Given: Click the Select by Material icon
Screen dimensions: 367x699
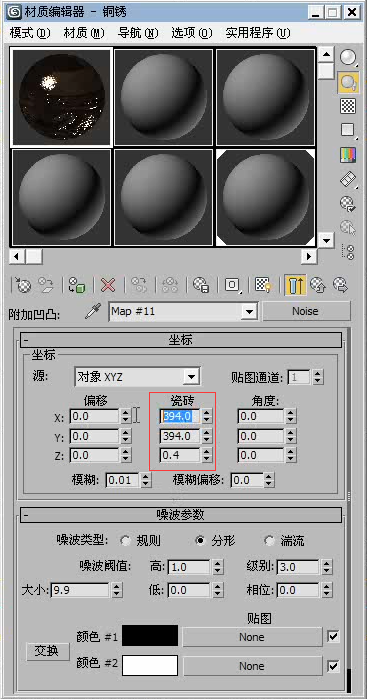Looking at the screenshot, I should (x=348, y=228).
